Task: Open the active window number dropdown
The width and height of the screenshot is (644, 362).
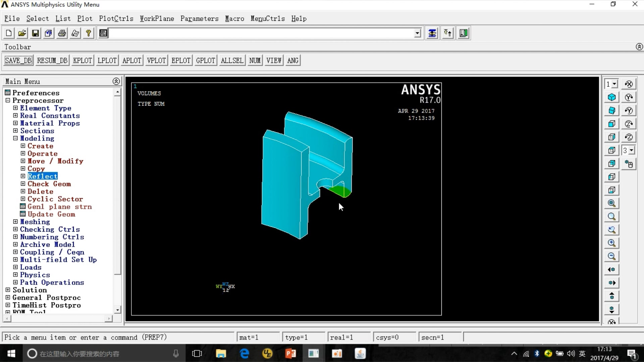Action: click(614, 84)
